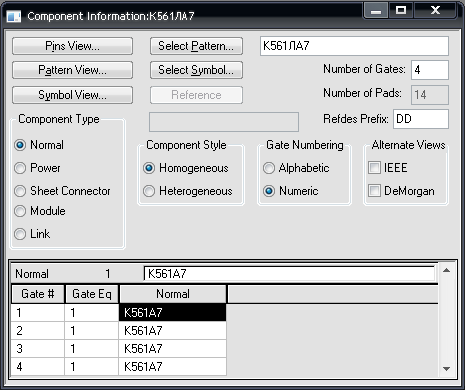The height and width of the screenshot is (390, 465).
Task: Click Gate Eq cell in gate 2 row
Action: [92, 331]
